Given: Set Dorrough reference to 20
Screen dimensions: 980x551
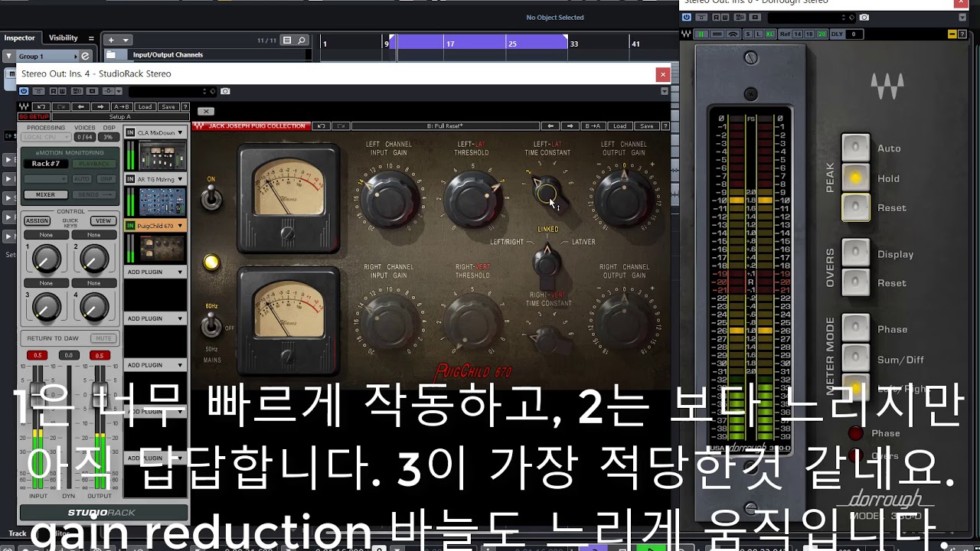Looking at the screenshot, I should coord(822,34).
